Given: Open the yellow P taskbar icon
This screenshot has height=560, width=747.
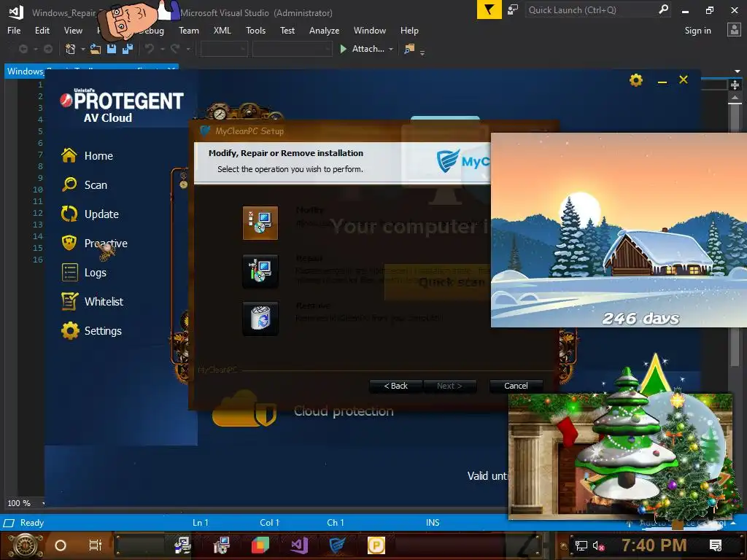Looking at the screenshot, I should 376,545.
